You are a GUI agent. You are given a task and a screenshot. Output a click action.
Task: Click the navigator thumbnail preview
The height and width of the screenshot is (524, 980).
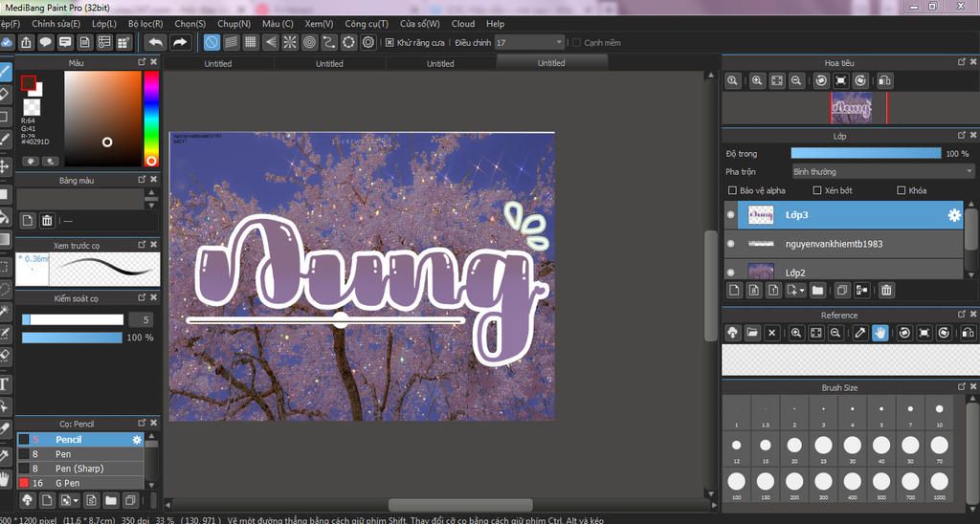(852, 108)
